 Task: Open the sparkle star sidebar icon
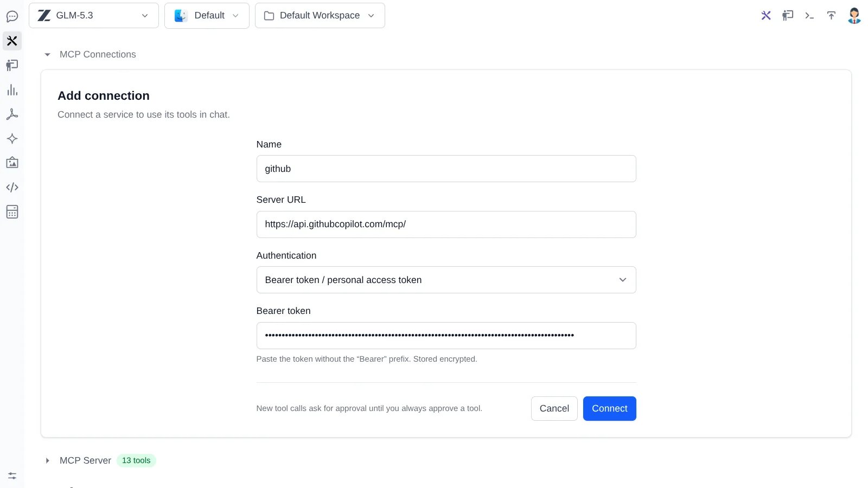12,138
